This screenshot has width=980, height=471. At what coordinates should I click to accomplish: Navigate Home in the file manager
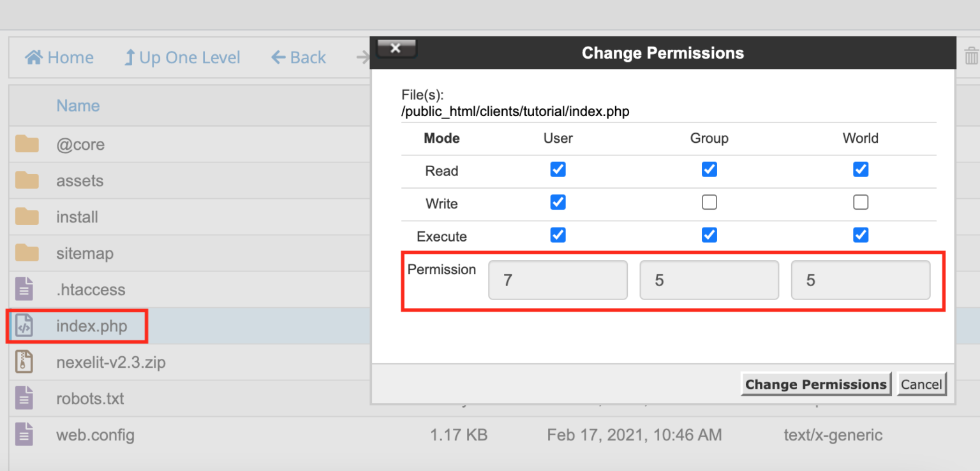59,57
